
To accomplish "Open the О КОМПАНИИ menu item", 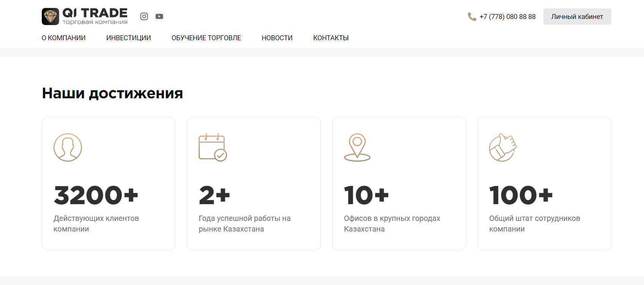I will (64, 38).
